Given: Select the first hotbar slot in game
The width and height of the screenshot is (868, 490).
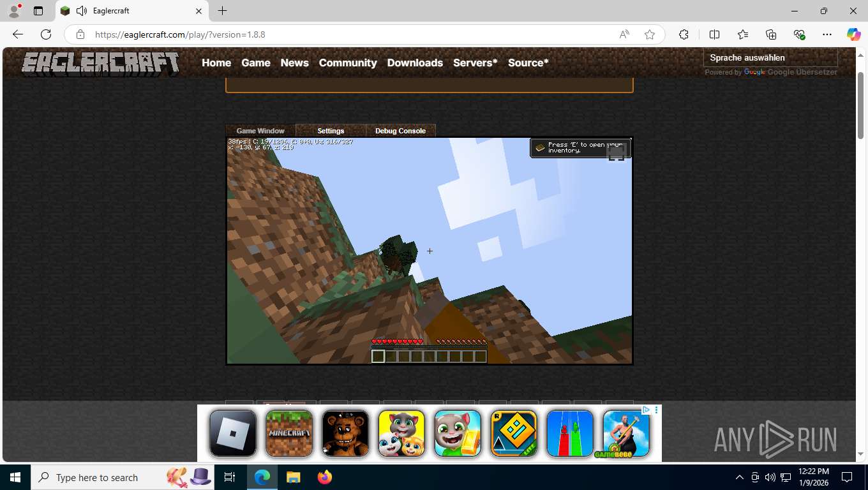Looking at the screenshot, I should click(378, 356).
